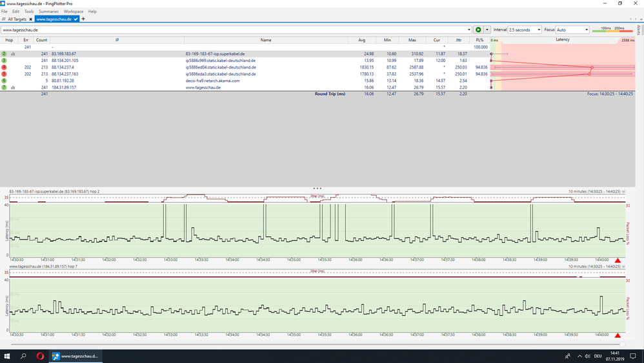Open the Workspace menu
This screenshot has width=644, height=363.
[x=73, y=12]
